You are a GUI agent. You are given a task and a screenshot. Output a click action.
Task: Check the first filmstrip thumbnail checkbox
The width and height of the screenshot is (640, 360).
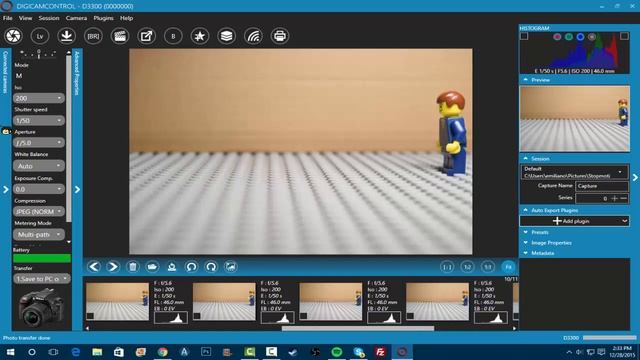[90, 316]
